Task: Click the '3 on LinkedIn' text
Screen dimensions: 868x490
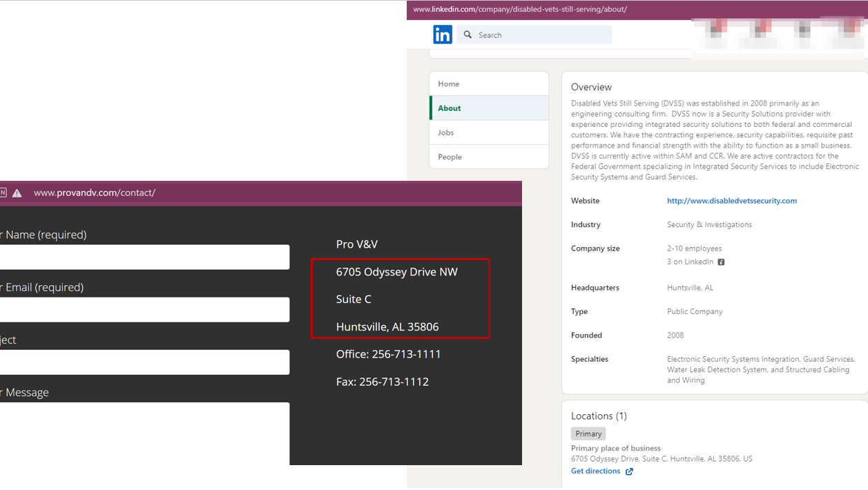Action: [x=690, y=262]
